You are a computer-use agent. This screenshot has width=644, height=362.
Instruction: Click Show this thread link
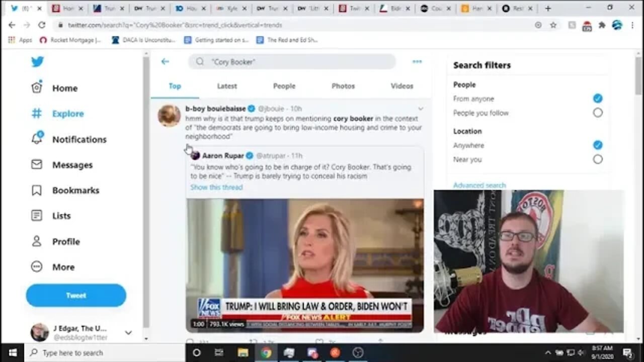[x=216, y=187]
